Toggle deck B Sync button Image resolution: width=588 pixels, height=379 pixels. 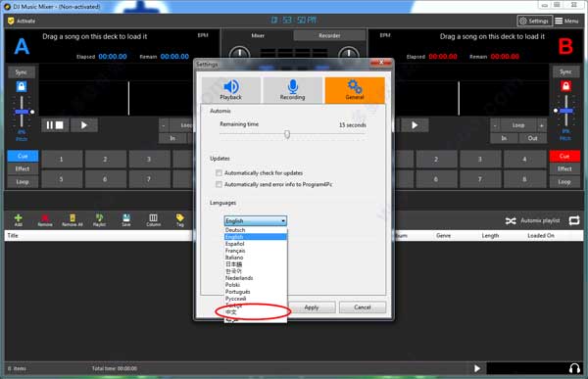pyautogui.click(x=565, y=71)
